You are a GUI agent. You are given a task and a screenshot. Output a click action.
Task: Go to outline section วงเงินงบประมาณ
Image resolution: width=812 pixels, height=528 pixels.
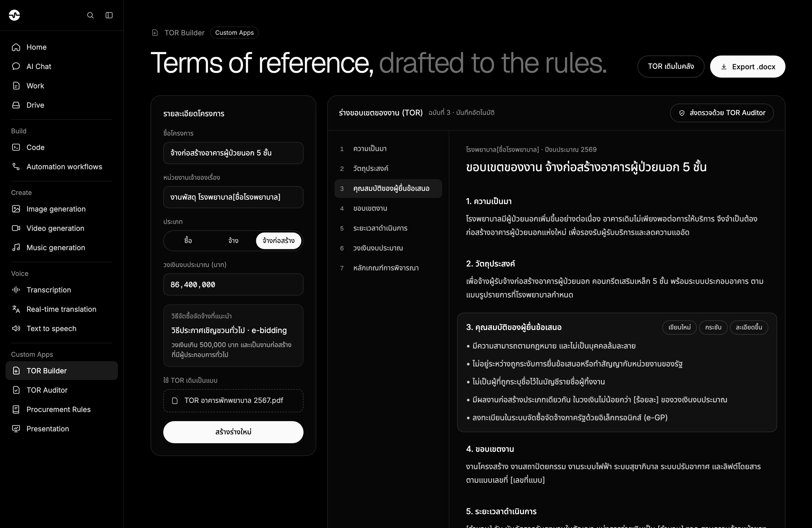pos(388,248)
